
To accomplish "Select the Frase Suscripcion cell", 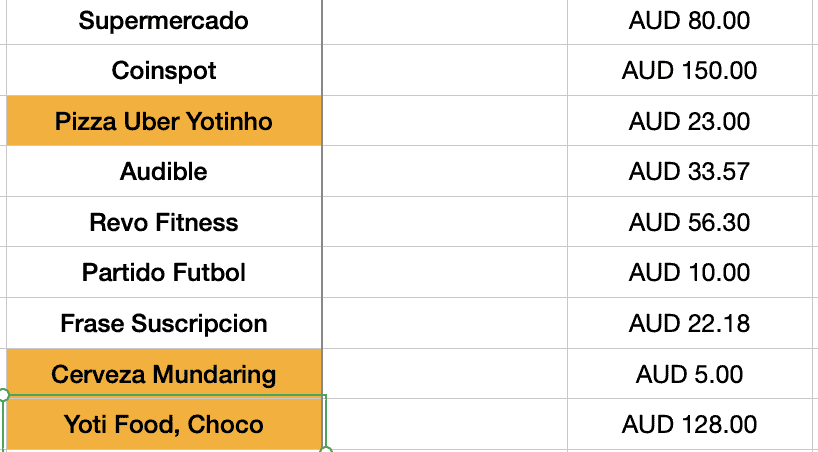I will coord(164,324).
